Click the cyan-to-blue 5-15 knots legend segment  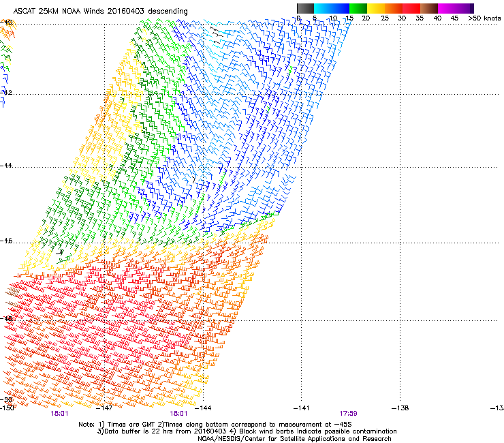332,8
